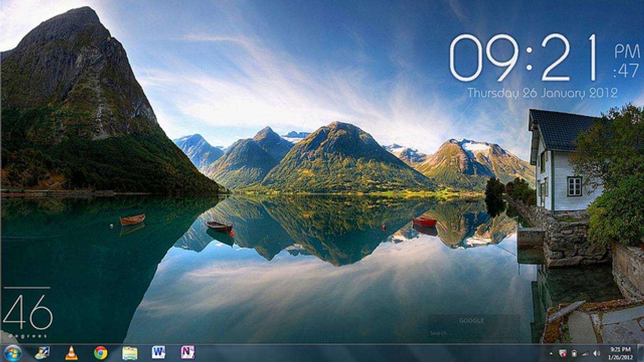Open the Windows Start menu orb
Viewport: 644px width, 362px height.
[12, 352]
